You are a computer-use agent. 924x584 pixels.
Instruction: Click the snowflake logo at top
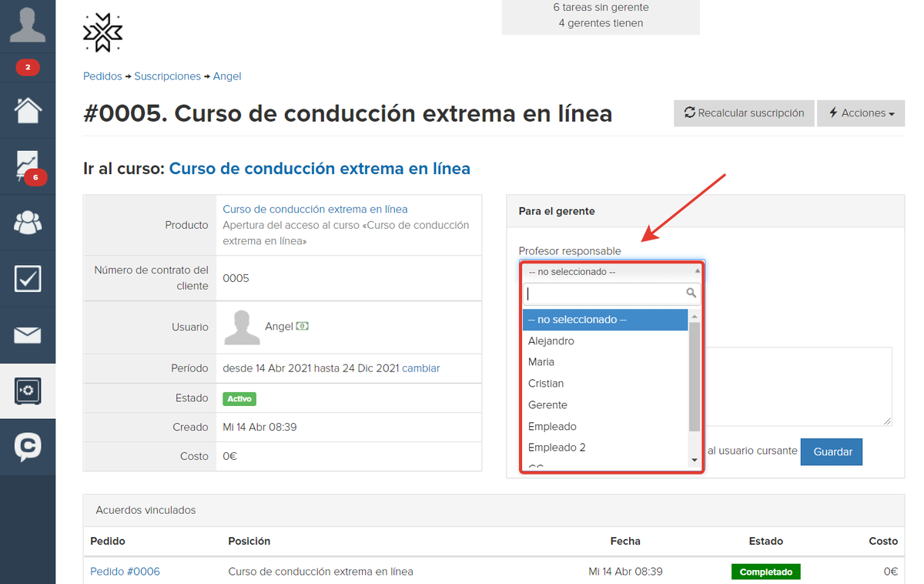(102, 32)
